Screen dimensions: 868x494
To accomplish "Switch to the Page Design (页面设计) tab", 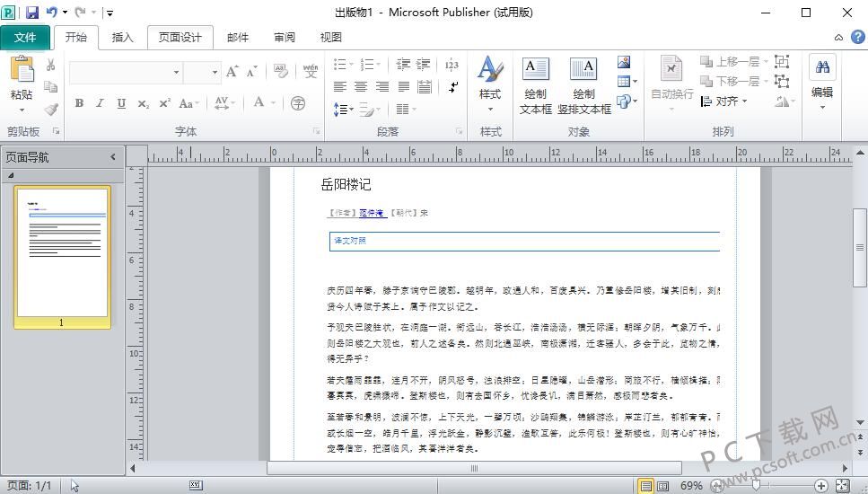I will [x=180, y=37].
